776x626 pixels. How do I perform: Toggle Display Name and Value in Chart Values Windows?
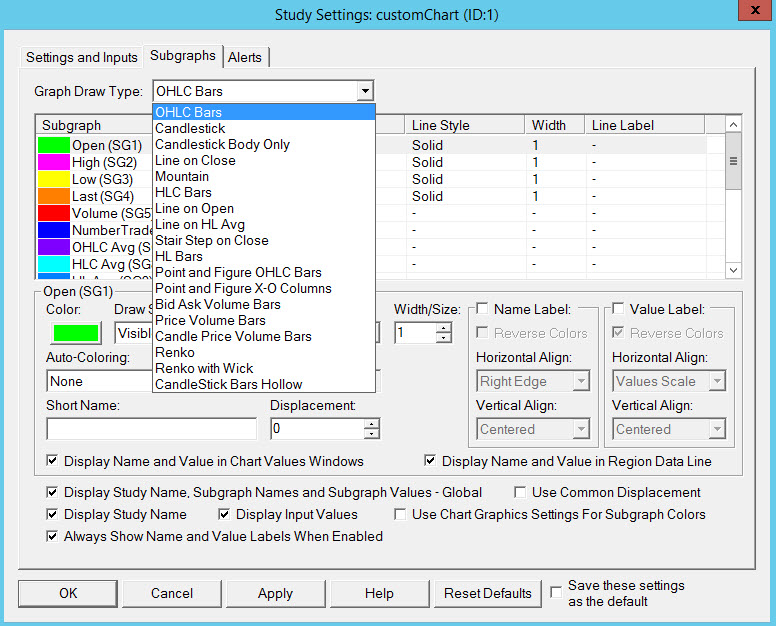[52, 461]
